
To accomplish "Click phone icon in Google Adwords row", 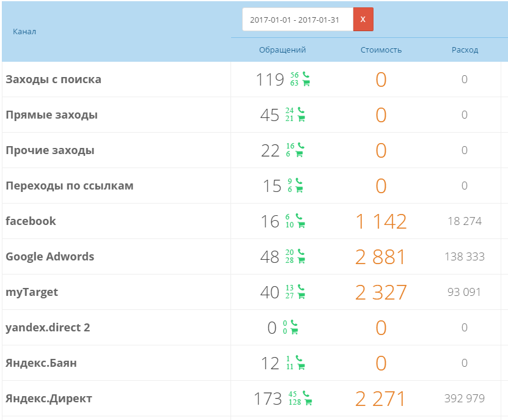I will coord(301,252).
